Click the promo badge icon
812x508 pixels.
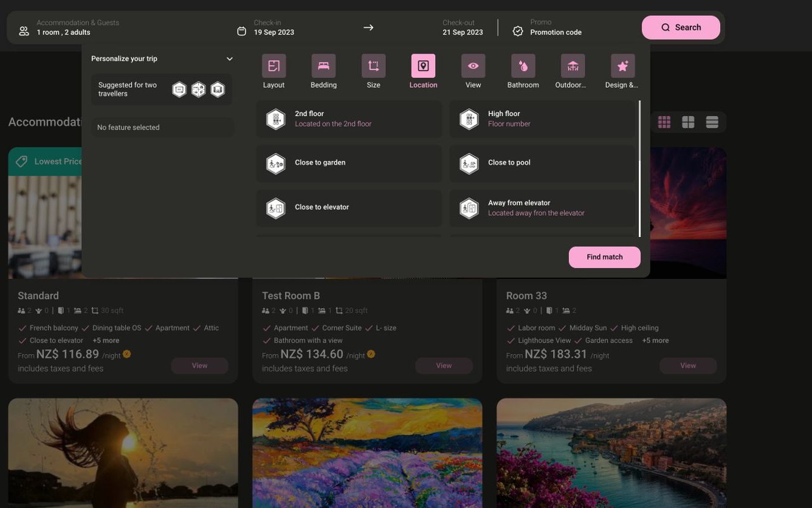(518, 31)
